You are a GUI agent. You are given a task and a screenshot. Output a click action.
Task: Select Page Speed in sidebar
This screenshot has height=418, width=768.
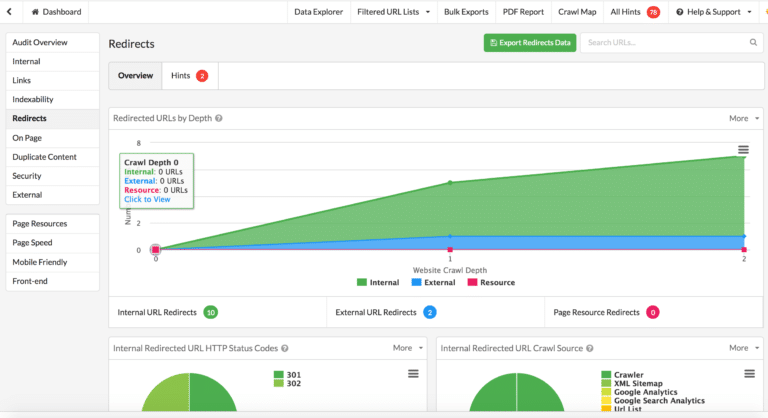tap(52, 243)
